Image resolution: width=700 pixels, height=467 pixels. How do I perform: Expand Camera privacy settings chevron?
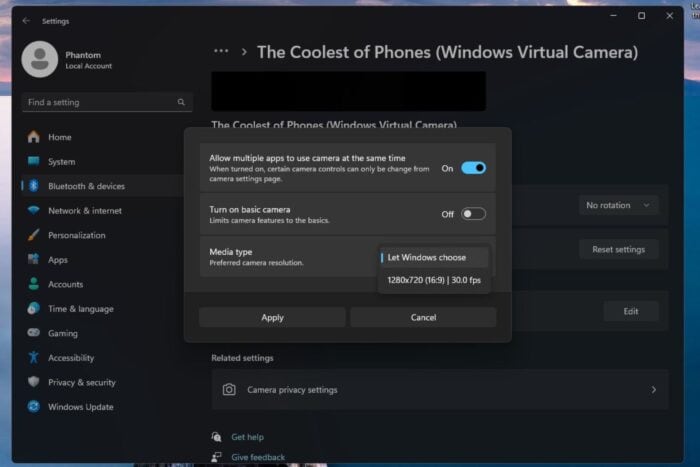(653, 389)
